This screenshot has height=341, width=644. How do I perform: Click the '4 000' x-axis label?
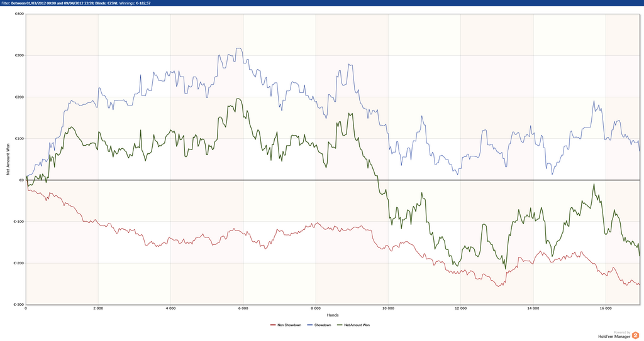171,308
